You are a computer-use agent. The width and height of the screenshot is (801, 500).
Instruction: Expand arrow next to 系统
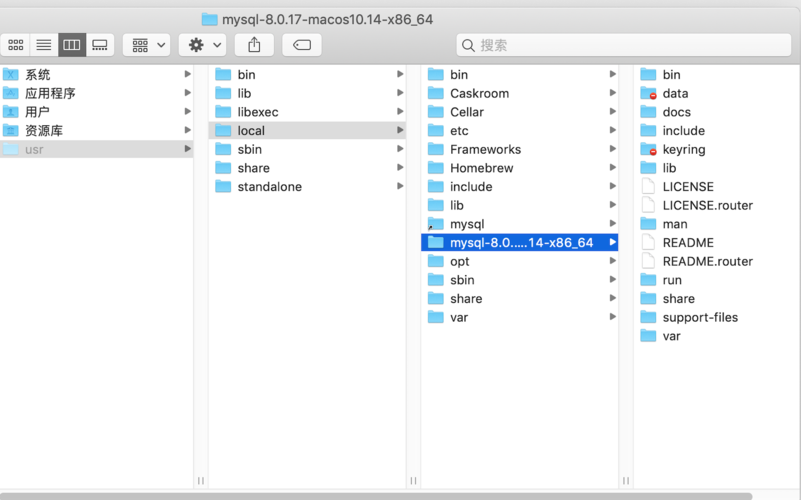click(187, 74)
